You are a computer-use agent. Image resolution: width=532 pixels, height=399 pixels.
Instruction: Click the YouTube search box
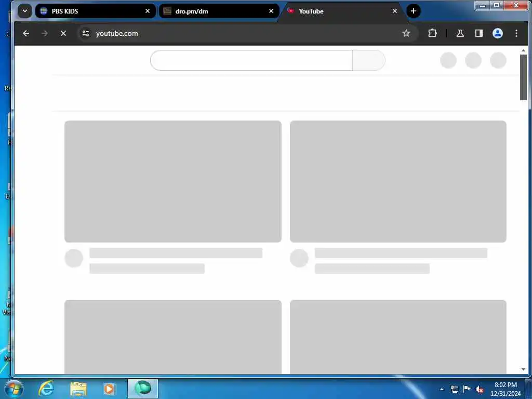[x=251, y=60]
